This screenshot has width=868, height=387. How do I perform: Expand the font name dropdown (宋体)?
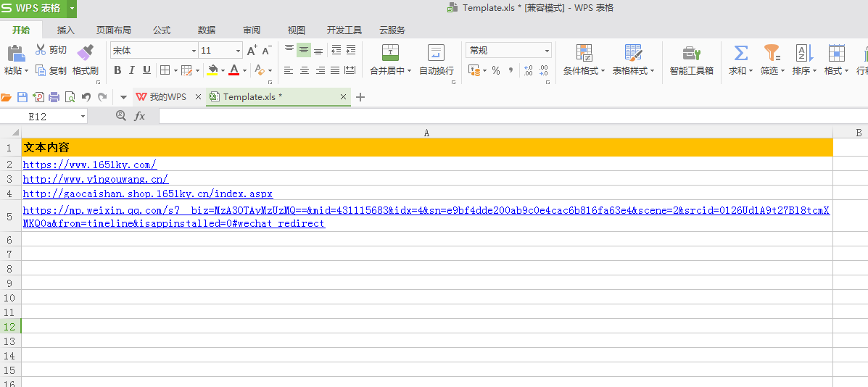(194, 51)
